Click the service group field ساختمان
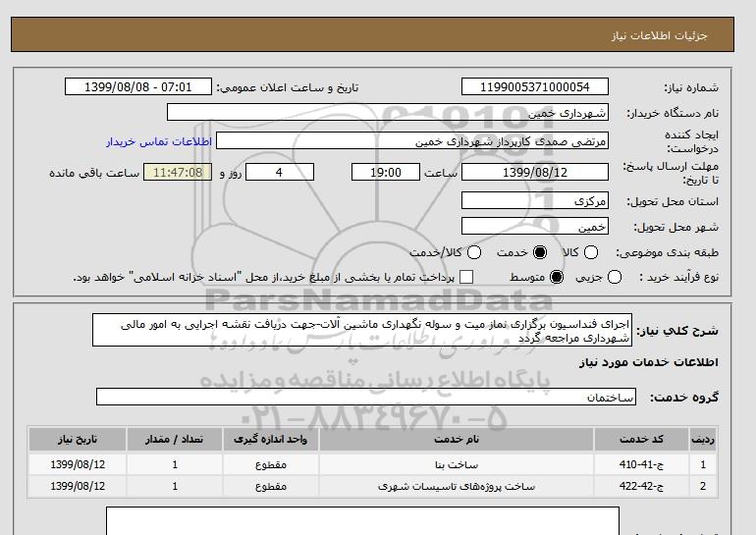The height and width of the screenshot is (535, 756). (x=366, y=397)
